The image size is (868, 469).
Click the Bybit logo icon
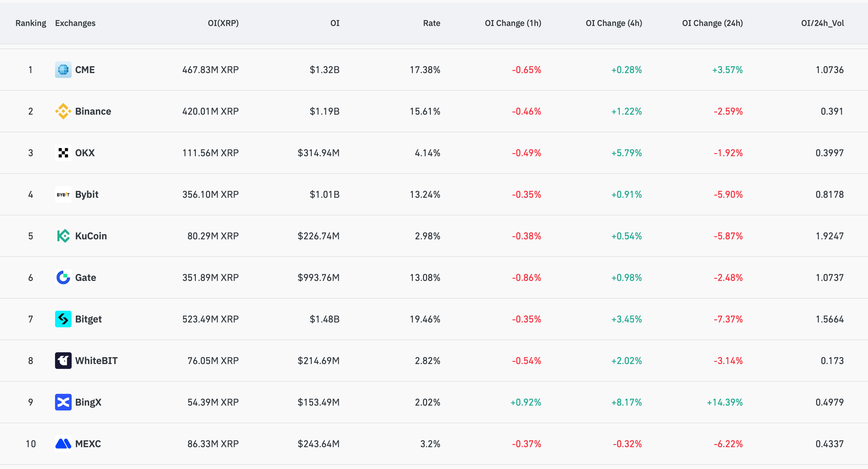coord(63,194)
